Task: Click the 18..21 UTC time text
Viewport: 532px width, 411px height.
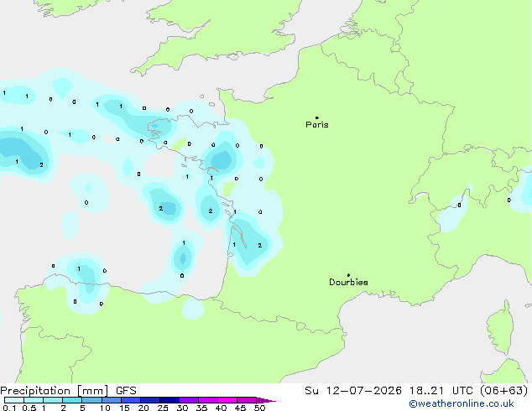Action: 441,391
